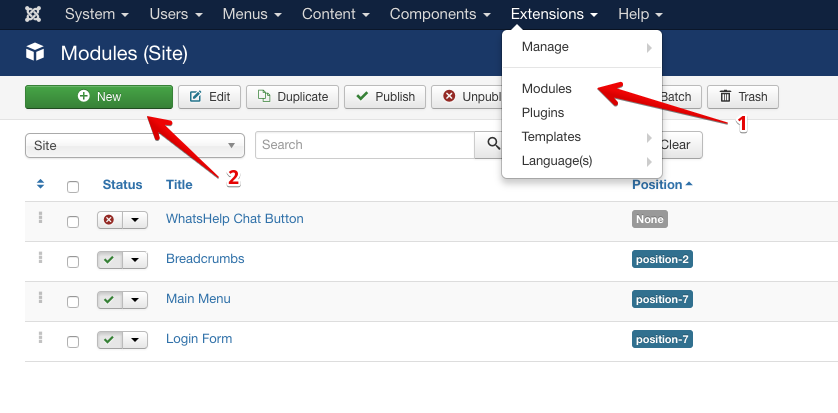838x413 pixels.
Task: Click the search magnifier icon button
Action: click(491, 145)
